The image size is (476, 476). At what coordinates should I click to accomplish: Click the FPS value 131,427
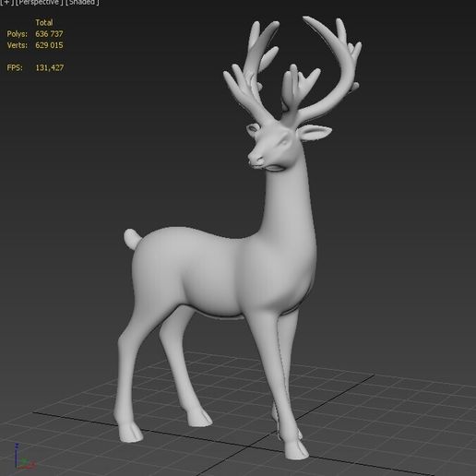tap(50, 68)
